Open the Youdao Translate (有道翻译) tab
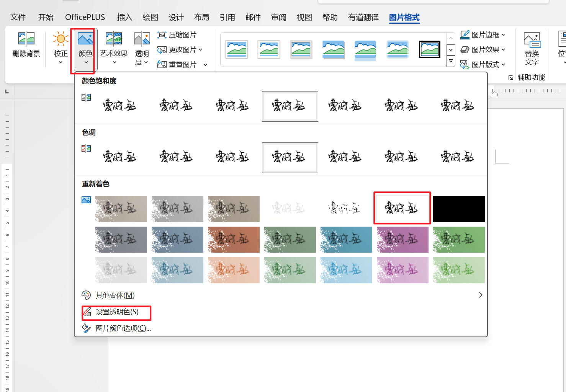The height and width of the screenshot is (392, 566). (363, 17)
